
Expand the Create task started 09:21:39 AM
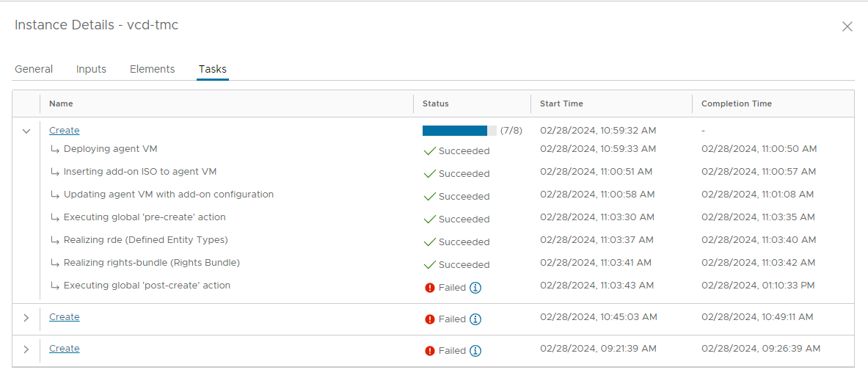[26, 349]
